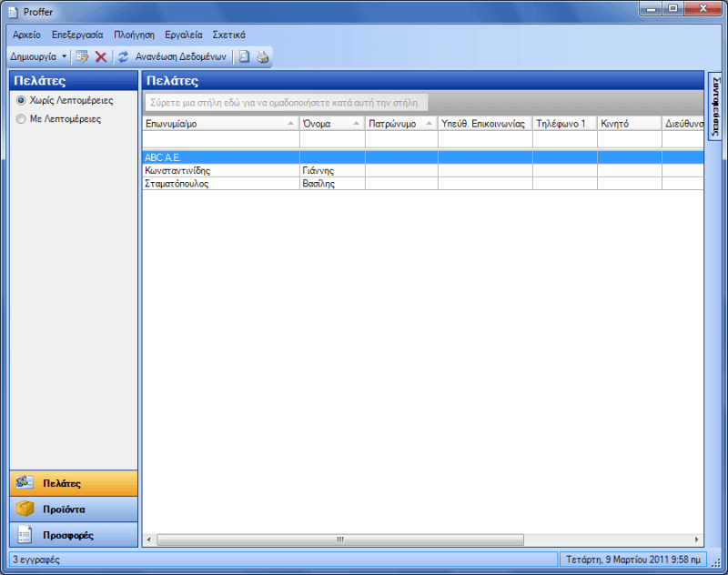Select the Χωρίς Λεπτομέρειες radio option
The width and height of the screenshot is (728, 575).
pos(22,100)
